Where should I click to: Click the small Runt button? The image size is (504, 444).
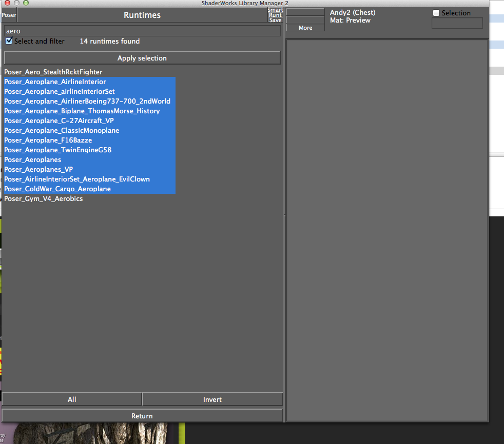[x=276, y=15]
